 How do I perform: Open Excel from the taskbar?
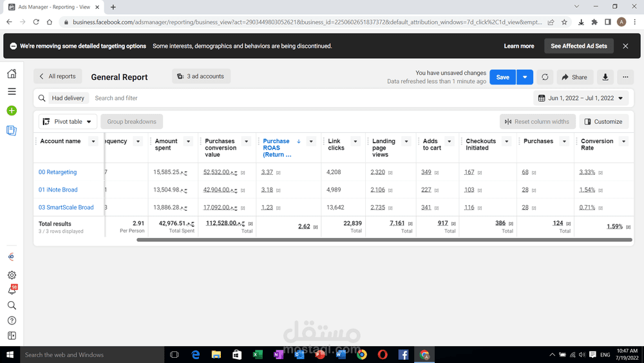coord(258,355)
